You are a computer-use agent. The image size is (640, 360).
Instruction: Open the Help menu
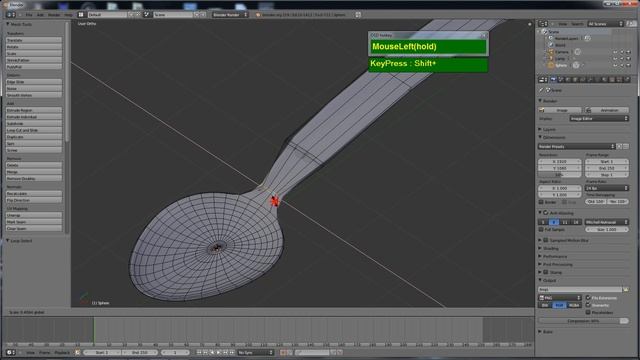tap(68, 15)
